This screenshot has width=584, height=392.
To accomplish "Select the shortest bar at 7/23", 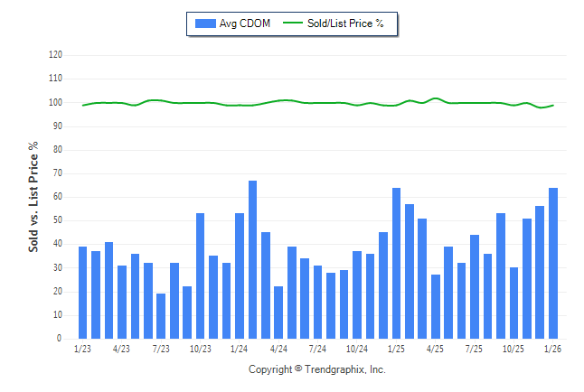I will [161, 315].
